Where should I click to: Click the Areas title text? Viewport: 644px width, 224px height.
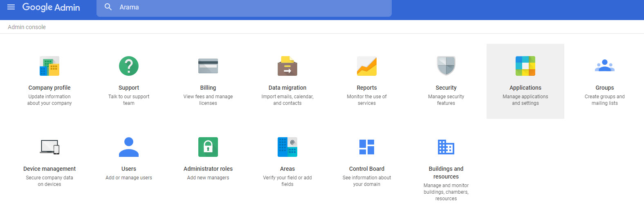click(x=287, y=169)
